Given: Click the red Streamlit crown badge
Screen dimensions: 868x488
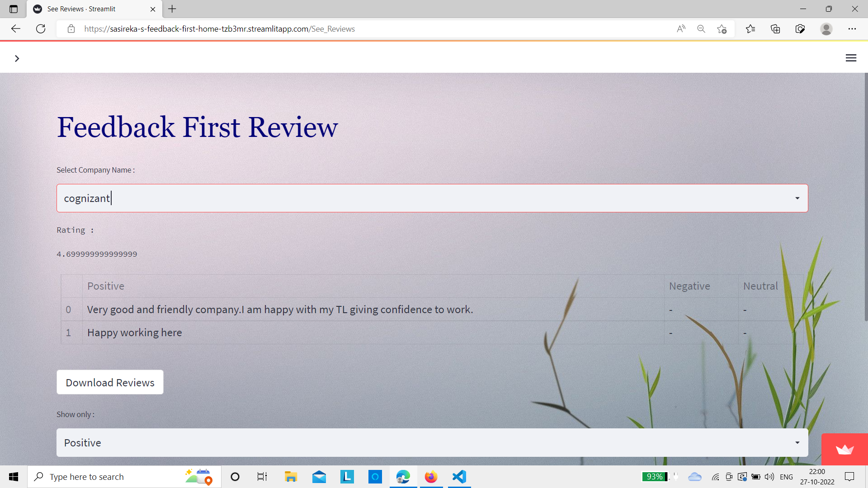Looking at the screenshot, I should pos(844,449).
